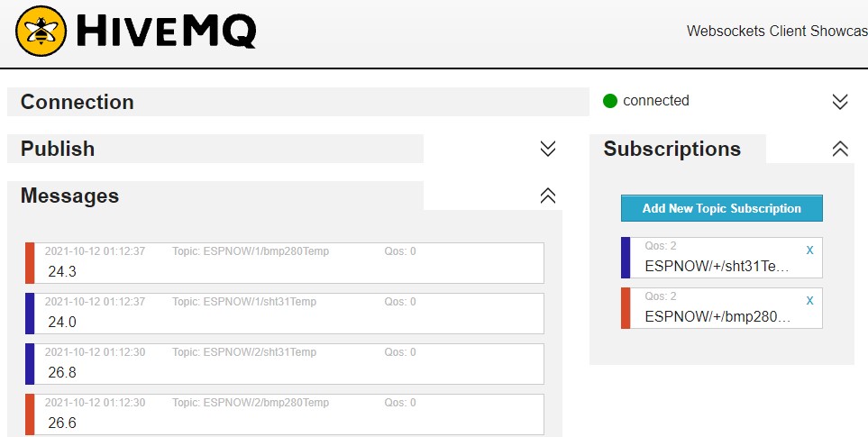Viewport: 868px width, 437px height.
Task: Collapse the Subscriptions panel chevron
Action: [x=840, y=149]
